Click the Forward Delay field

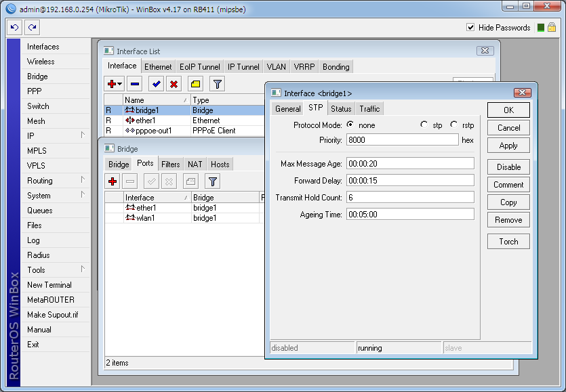(x=410, y=180)
